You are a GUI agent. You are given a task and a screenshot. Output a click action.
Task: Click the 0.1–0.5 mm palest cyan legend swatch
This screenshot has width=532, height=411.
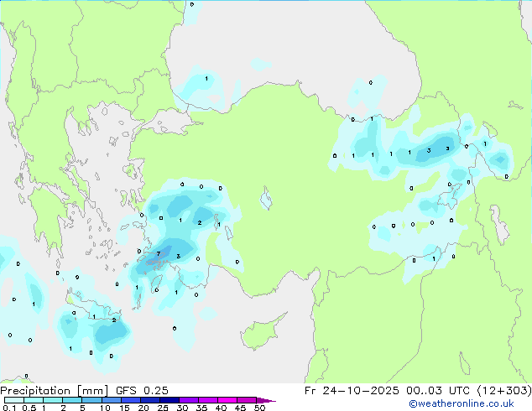point(14,400)
